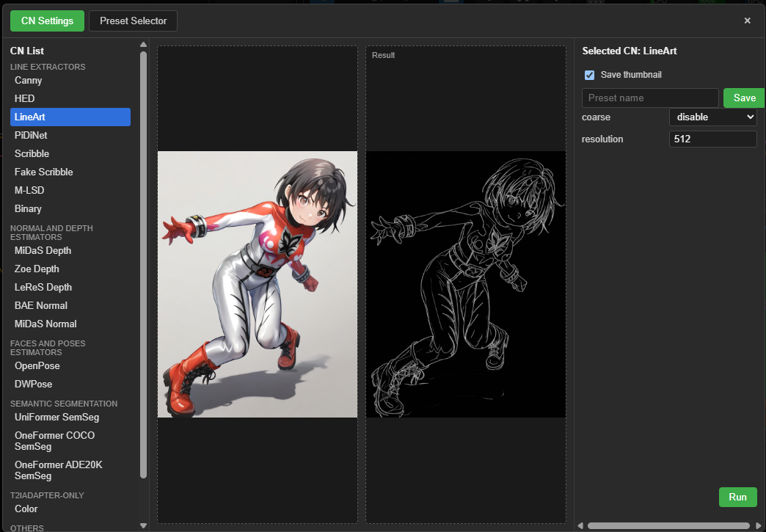Select Binary extractor
The height and width of the screenshot is (532, 766).
coord(70,208)
